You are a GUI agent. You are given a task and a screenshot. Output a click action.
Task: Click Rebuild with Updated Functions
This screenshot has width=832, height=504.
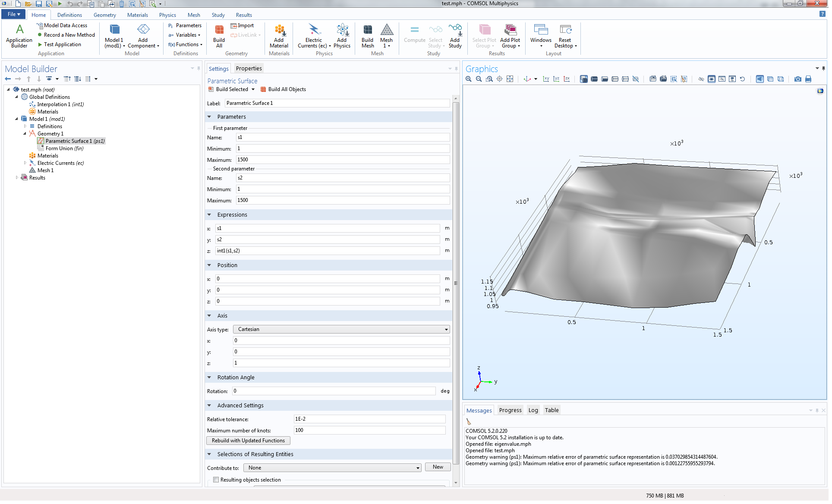coord(248,441)
